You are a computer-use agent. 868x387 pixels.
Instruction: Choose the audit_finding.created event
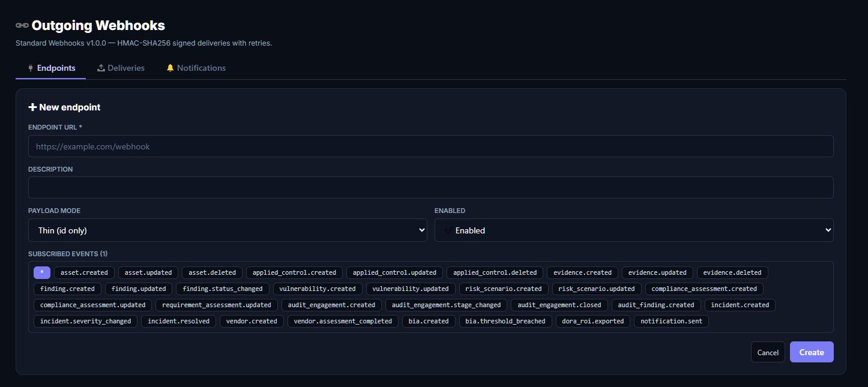(656, 305)
